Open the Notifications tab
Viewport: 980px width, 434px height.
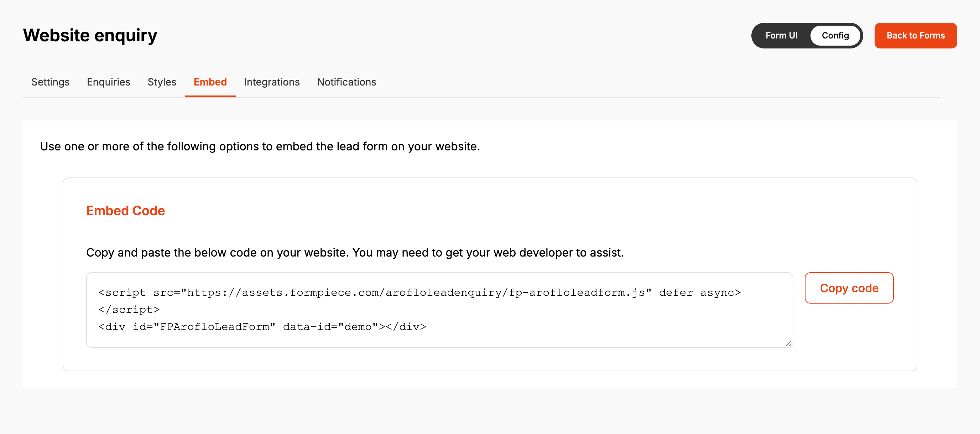(346, 82)
